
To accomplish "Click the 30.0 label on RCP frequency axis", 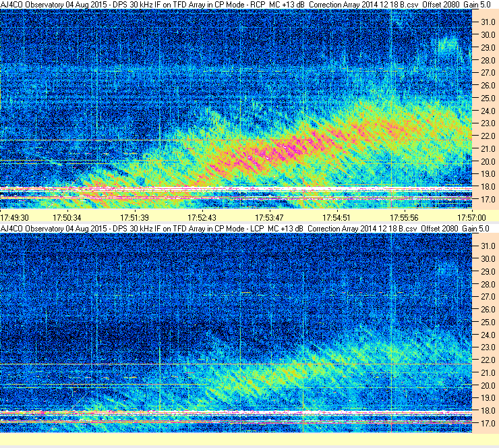I will pyautogui.click(x=488, y=34).
